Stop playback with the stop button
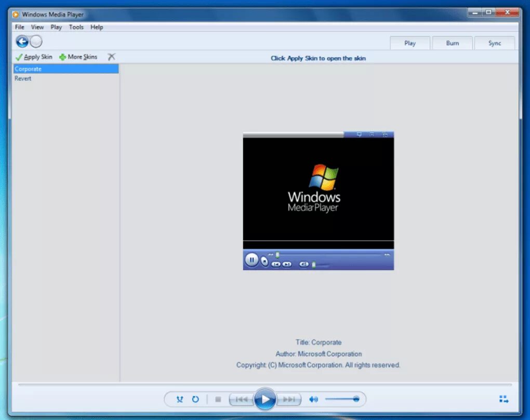This screenshot has width=530, height=420. tap(218, 399)
